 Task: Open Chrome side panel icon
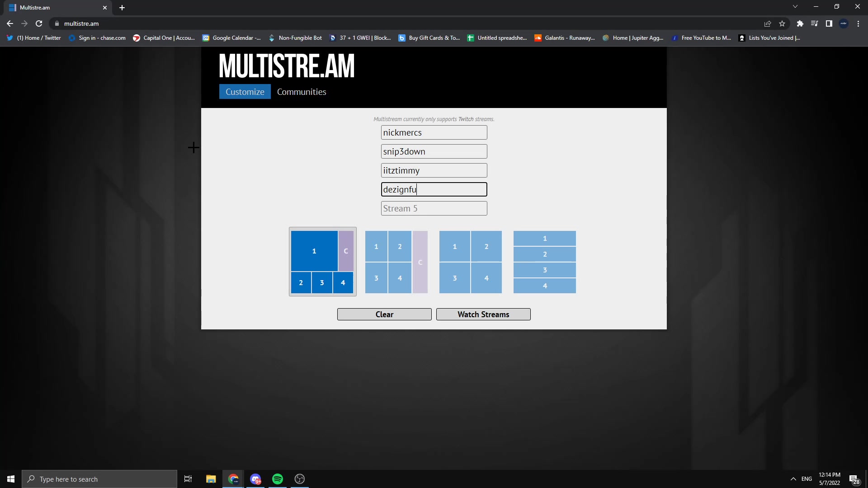[829, 23]
